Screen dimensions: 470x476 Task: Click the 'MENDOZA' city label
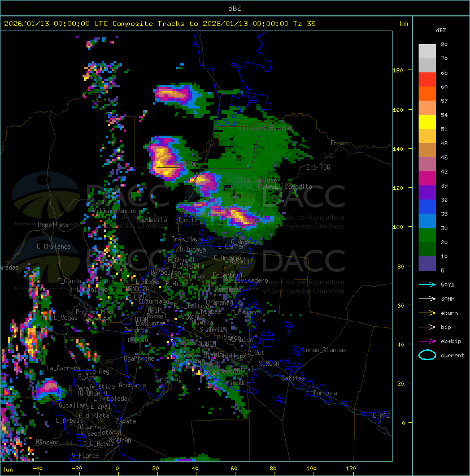137,289
